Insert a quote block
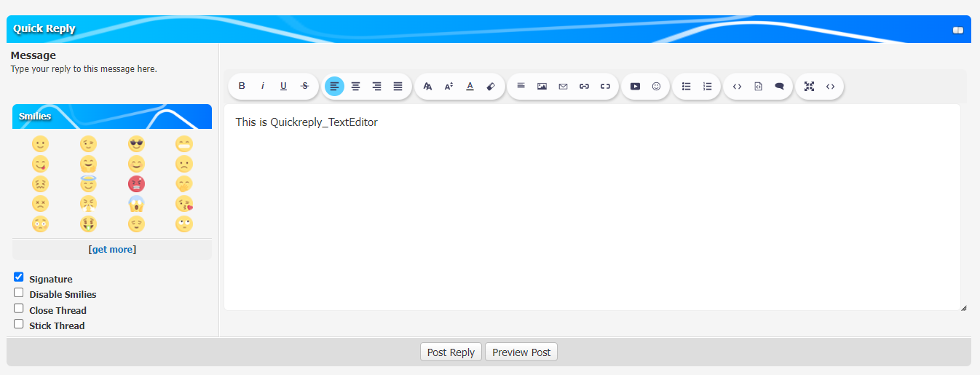This screenshot has height=375, width=980. click(779, 86)
